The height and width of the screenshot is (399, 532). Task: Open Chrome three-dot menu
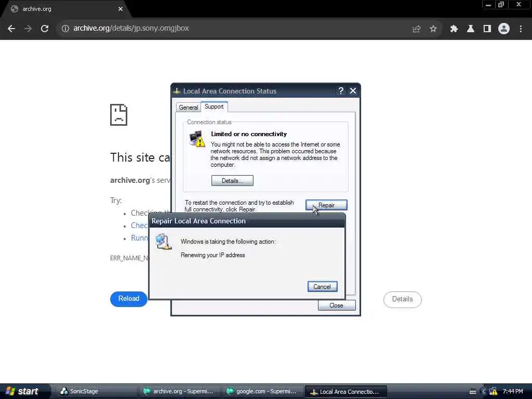(x=521, y=29)
